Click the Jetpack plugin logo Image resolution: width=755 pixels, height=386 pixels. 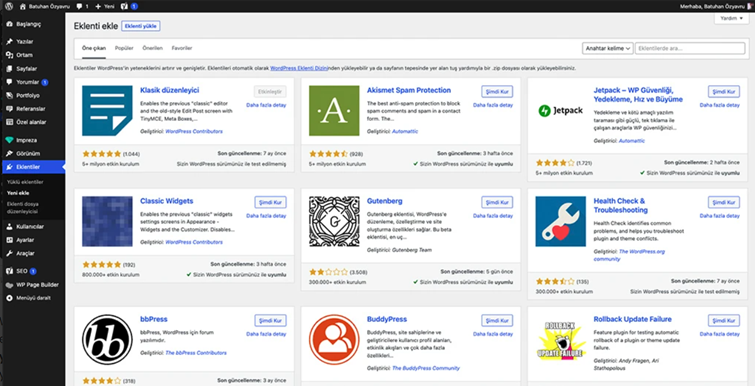click(x=560, y=111)
